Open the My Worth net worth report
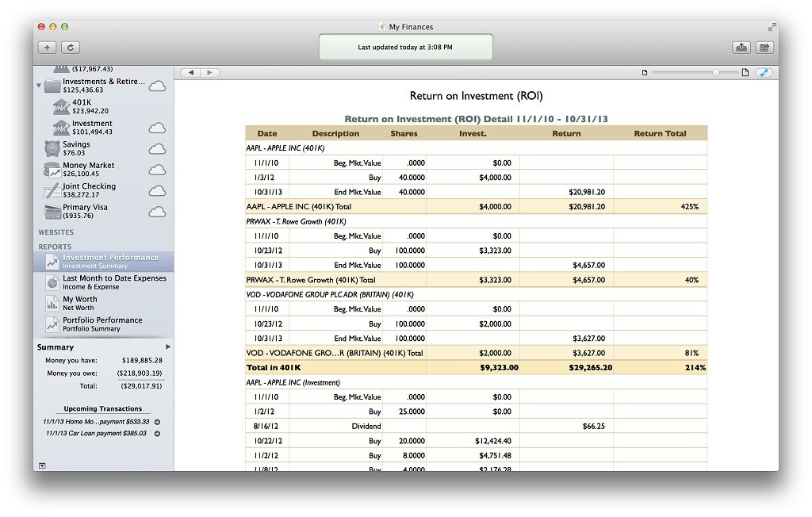 [79, 303]
